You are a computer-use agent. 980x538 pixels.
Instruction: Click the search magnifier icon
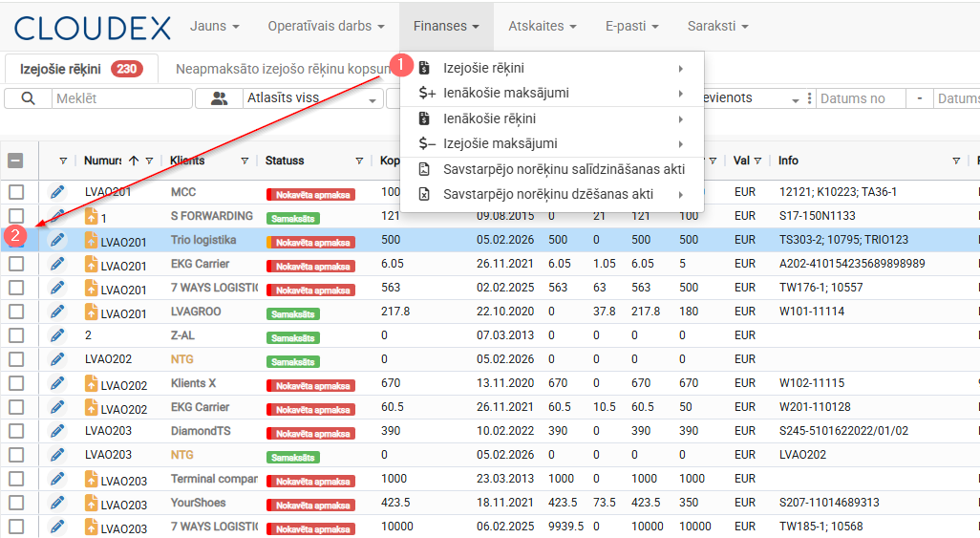pos(28,98)
